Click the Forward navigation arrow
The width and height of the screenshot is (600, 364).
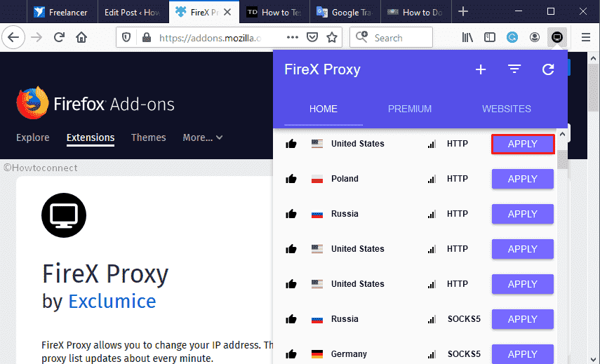(36, 37)
